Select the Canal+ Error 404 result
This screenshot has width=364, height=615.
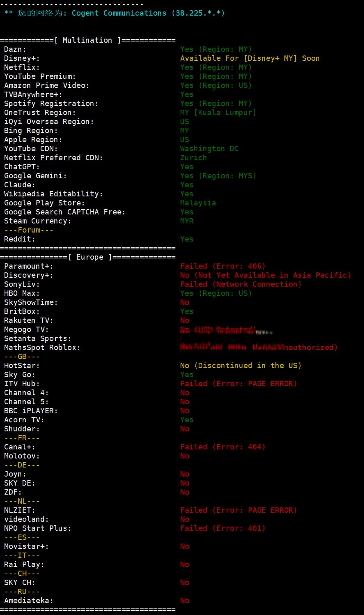pyautogui.click(x=223, y=447)
